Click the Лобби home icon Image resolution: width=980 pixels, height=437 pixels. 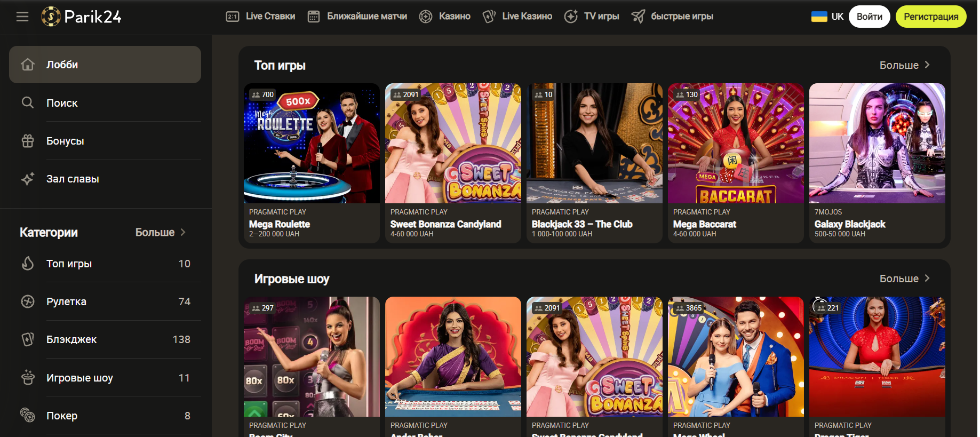28,65
